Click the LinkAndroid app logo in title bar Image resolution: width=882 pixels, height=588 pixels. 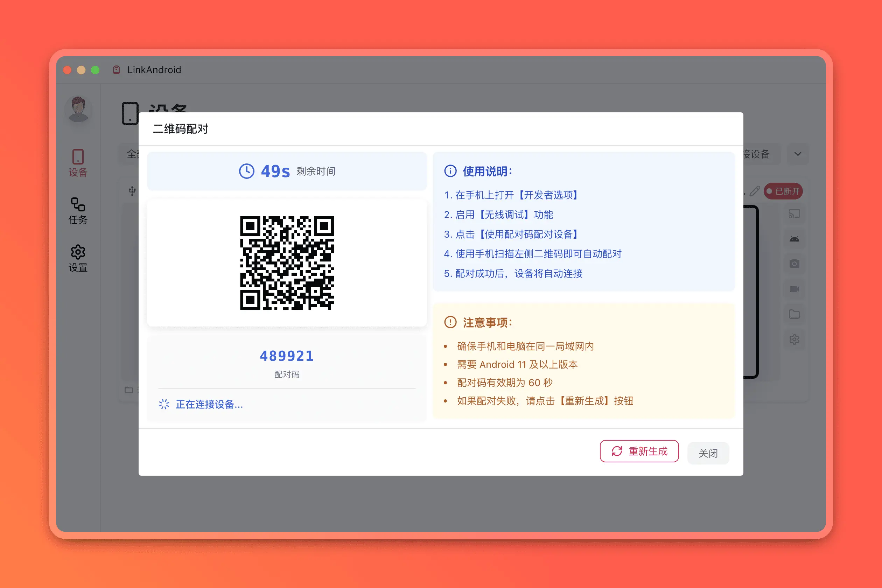click(x=116, y=70)
